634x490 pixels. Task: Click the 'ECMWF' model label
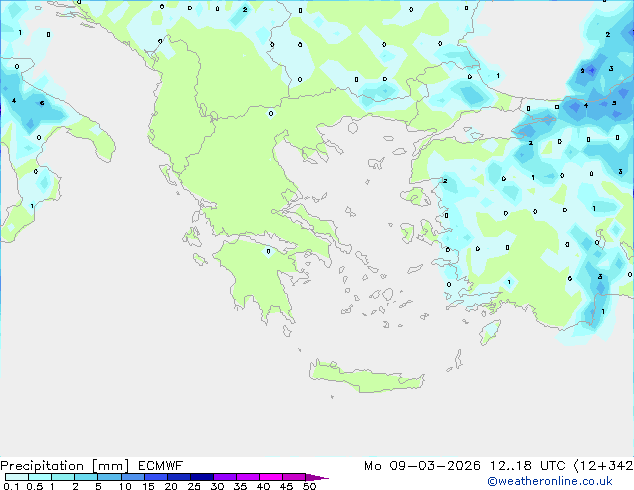(x=161, y=465)
